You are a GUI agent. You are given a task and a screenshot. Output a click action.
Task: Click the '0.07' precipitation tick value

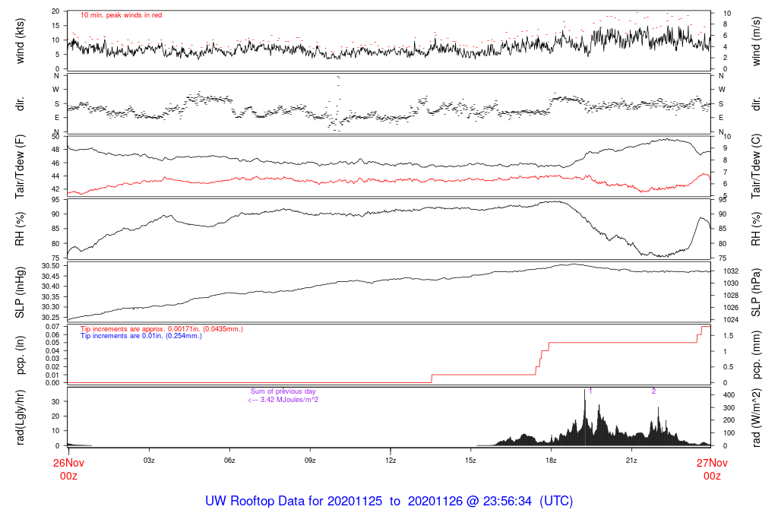[x=52, y=327]
